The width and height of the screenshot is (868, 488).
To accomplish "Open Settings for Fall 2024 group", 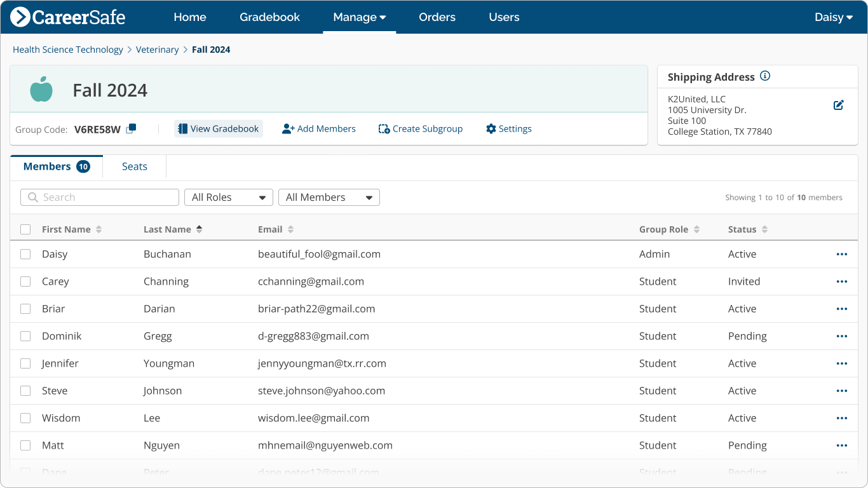I will 508,128.
